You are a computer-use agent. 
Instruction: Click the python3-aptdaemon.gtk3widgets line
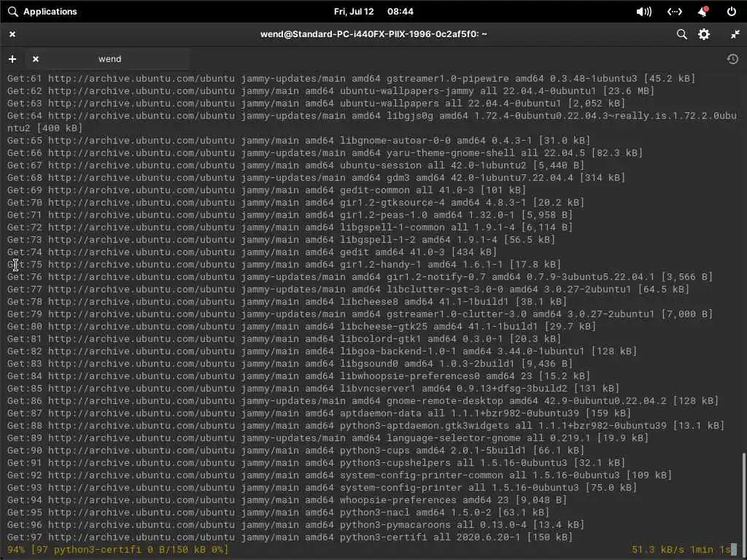365,425
